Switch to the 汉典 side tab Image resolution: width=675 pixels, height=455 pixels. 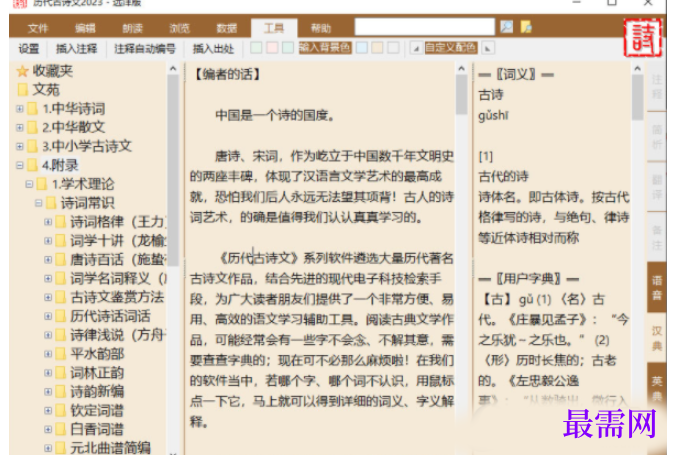pyautogui.click(x=657, y=337)
